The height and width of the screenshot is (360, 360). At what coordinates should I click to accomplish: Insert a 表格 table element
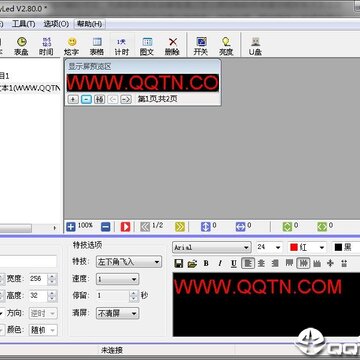point(97,46)
